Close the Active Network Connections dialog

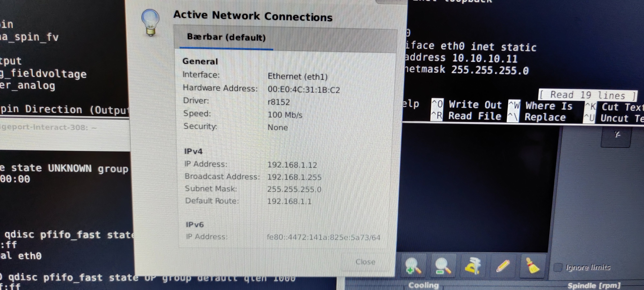click(365, 262)
